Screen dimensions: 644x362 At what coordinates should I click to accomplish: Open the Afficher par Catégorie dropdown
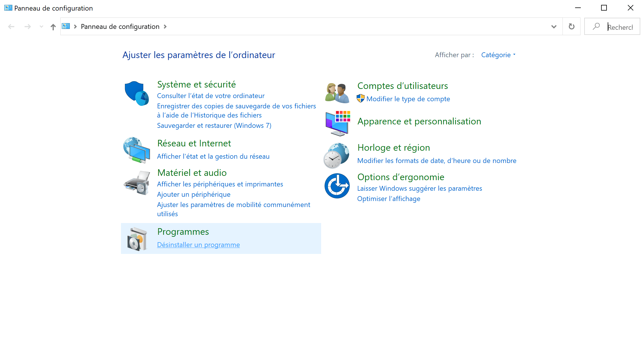(498, 55)
